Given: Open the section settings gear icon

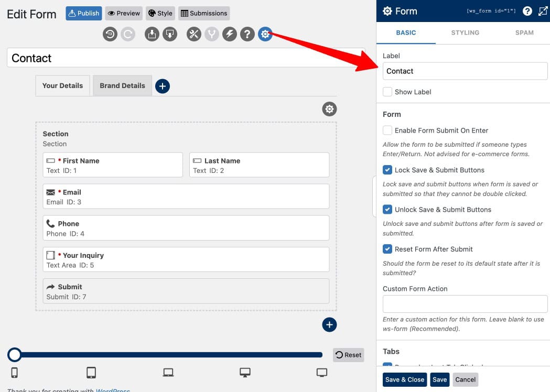Looking at the screenshot, I should click(x=329, y=109).
